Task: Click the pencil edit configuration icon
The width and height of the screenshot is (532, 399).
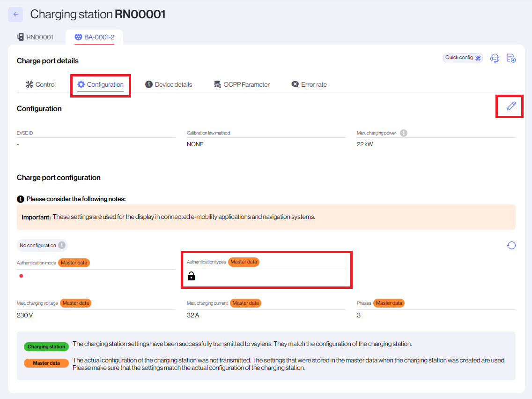Action: pyautogui.click(x=511, y=106)
